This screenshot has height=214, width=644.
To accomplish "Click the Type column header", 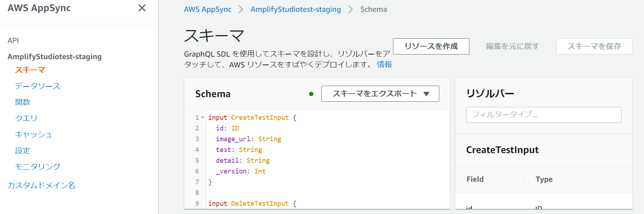I will [x=544, y=179].
